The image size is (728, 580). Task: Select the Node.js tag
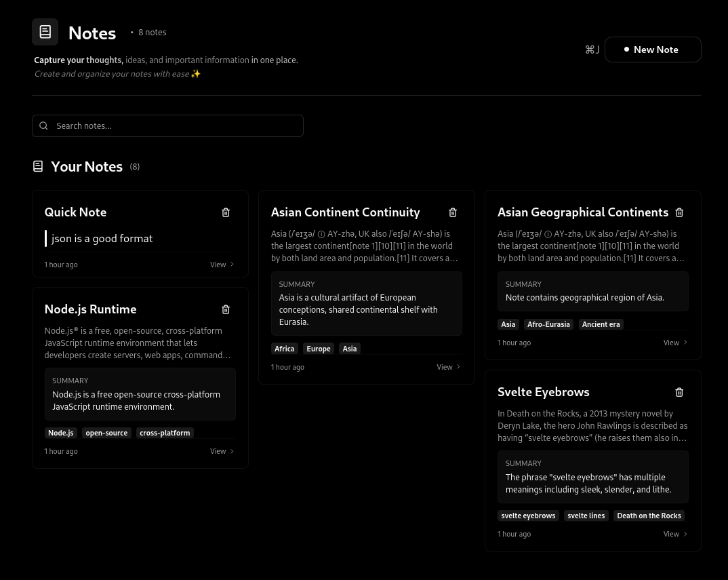click(x=61, y=433)
